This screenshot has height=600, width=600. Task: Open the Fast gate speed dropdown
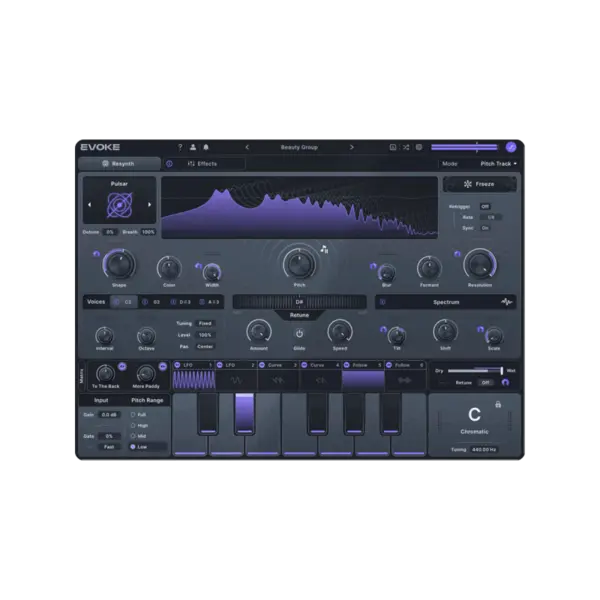[109, 447]
